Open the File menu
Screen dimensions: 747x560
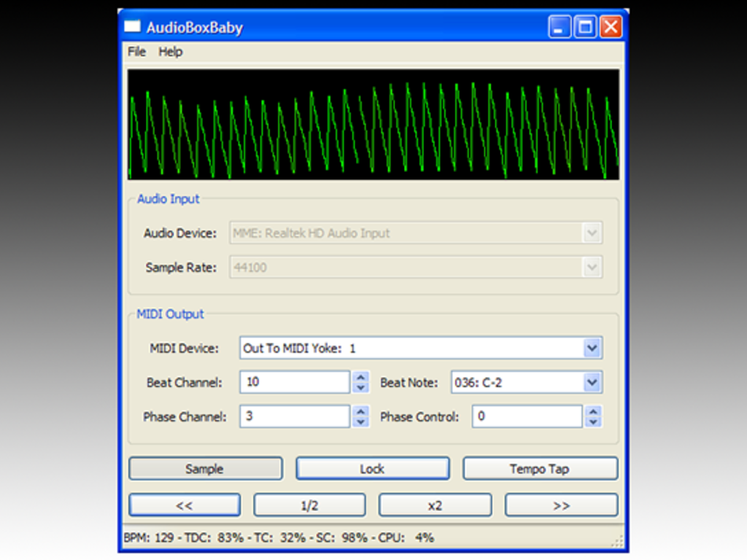136,52
